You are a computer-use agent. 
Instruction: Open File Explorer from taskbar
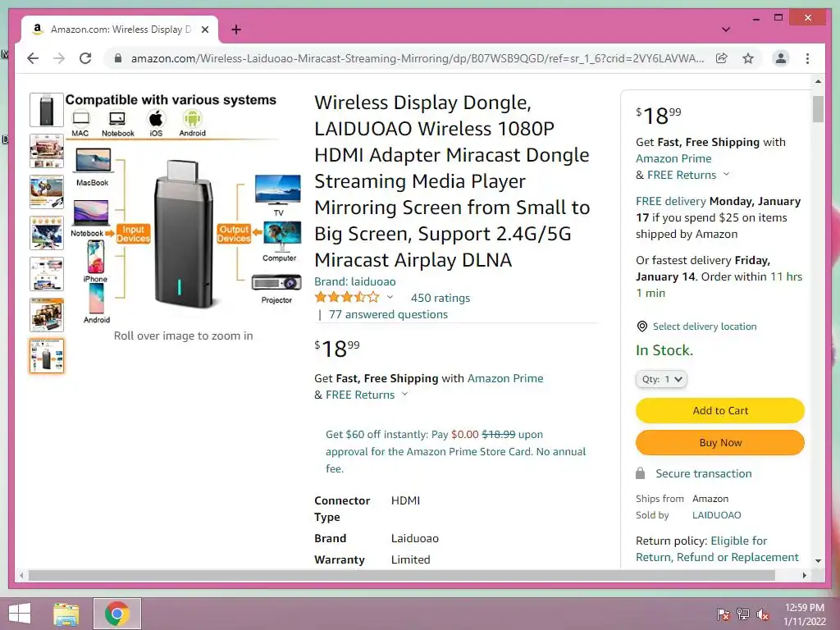66,614
